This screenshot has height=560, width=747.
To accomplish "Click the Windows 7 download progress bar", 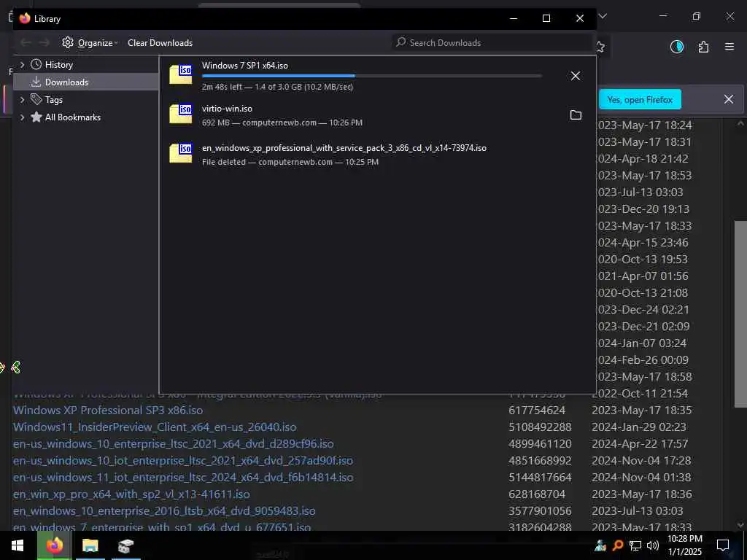I will point(372,76).
